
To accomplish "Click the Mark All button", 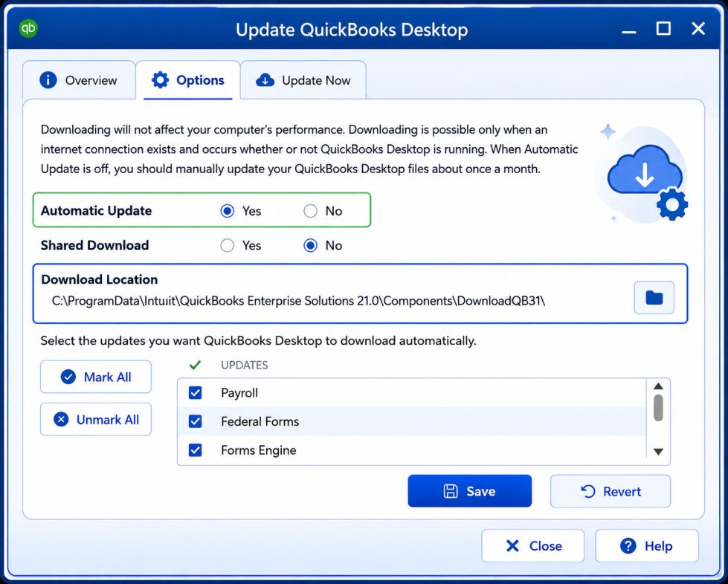I will 96,377.
